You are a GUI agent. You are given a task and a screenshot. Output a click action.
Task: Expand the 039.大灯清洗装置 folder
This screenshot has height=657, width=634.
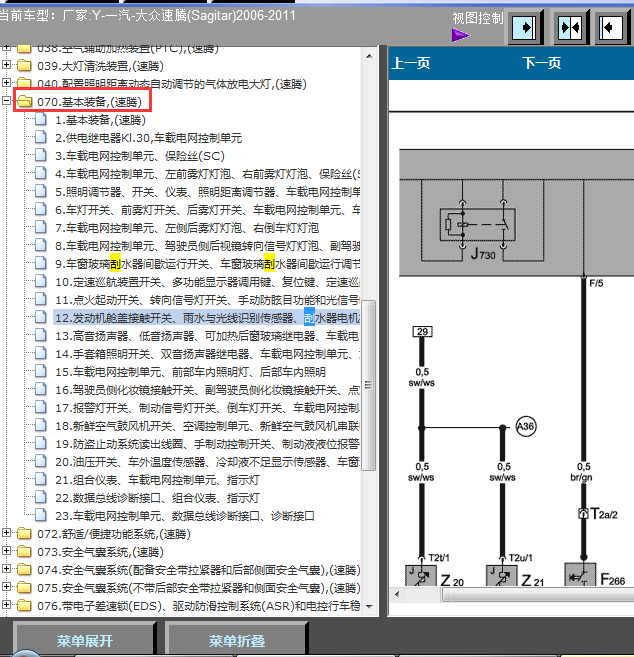(x=6, y=65)
